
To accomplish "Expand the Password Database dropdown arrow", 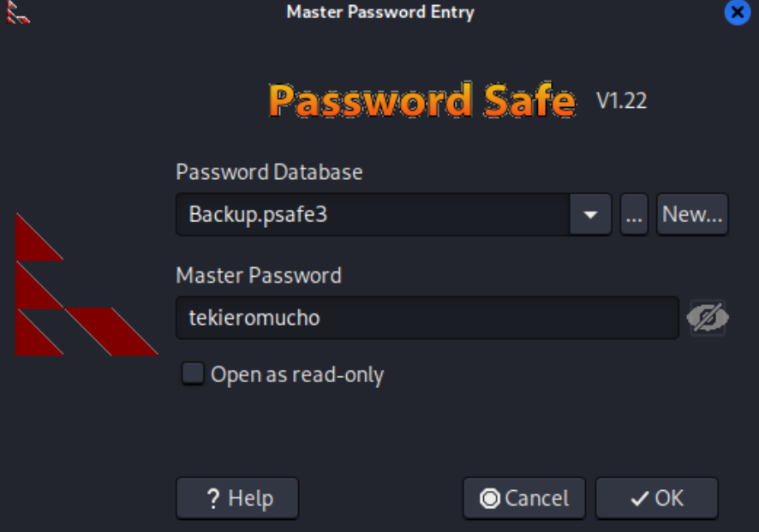I will 590,214.
